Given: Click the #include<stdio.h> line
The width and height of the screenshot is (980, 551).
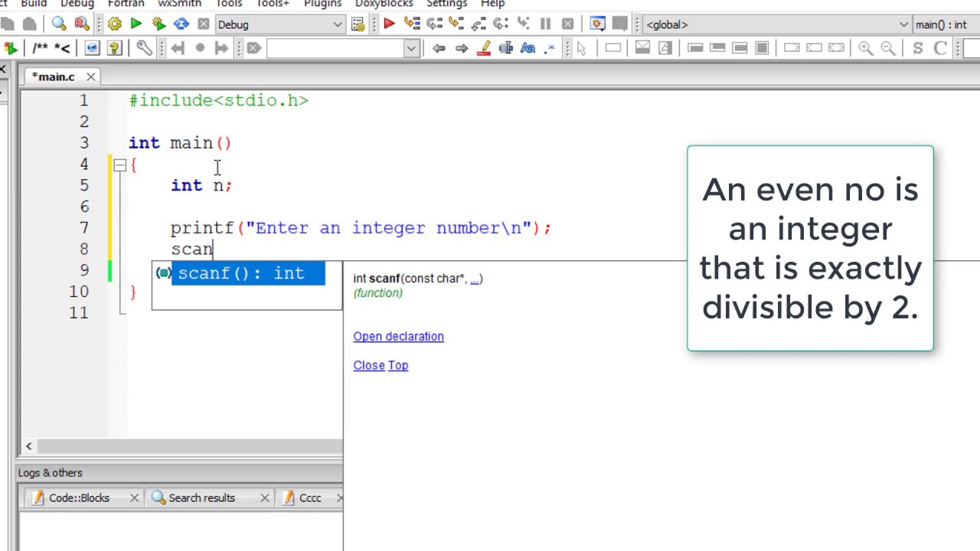Looking at the screenshot, I should point(219,100).
